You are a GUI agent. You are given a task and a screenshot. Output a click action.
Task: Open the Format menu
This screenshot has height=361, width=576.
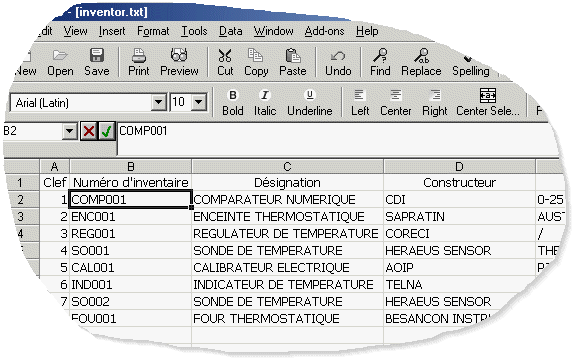pos(153,31)
